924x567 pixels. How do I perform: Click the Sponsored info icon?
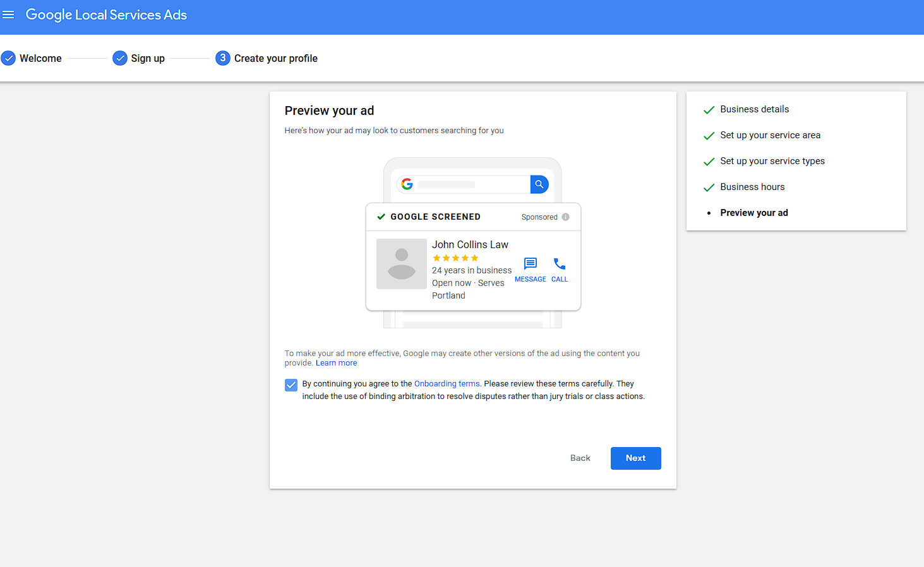(x=565, y=217)
